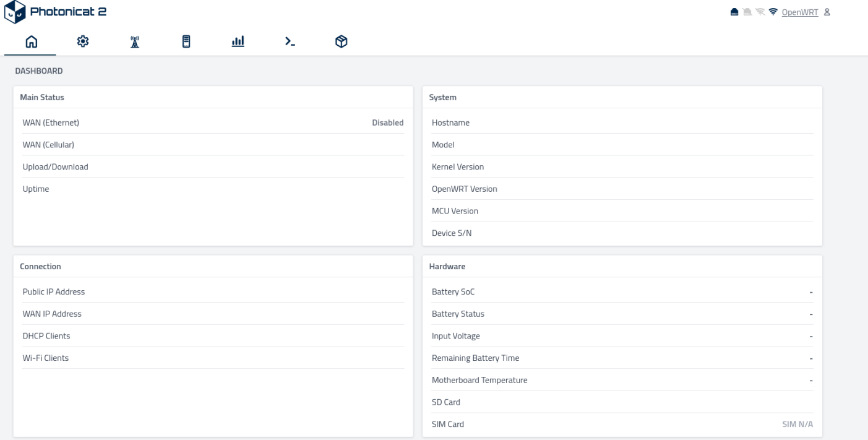Click the DASHBOARD page heading

pyautogui.click(x=39, y=71)
